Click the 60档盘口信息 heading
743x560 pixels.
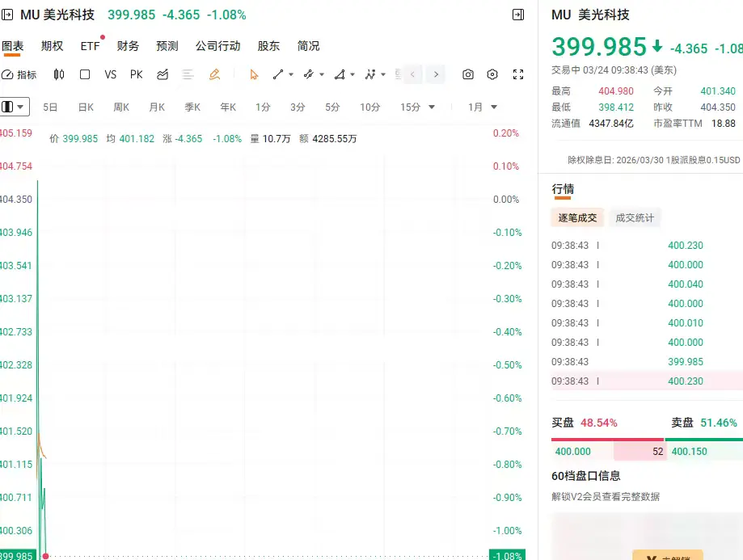pyautogui.click(x=586, y=476)
